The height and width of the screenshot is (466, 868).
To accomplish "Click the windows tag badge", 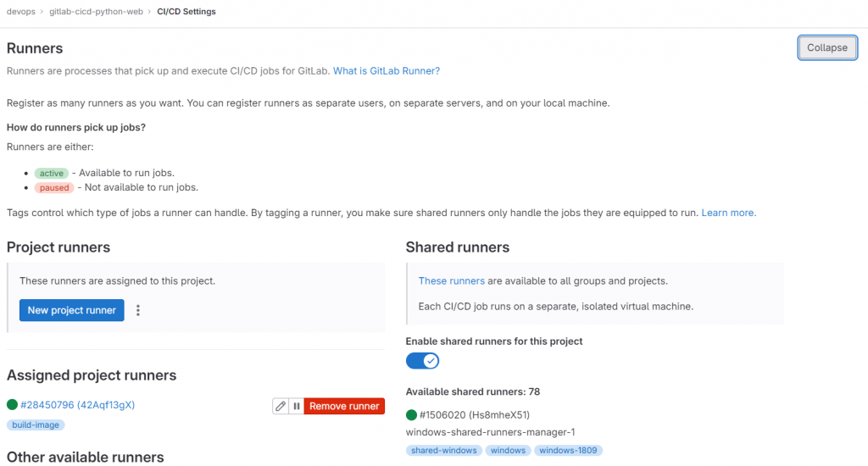I will click(x=509, y=451).
